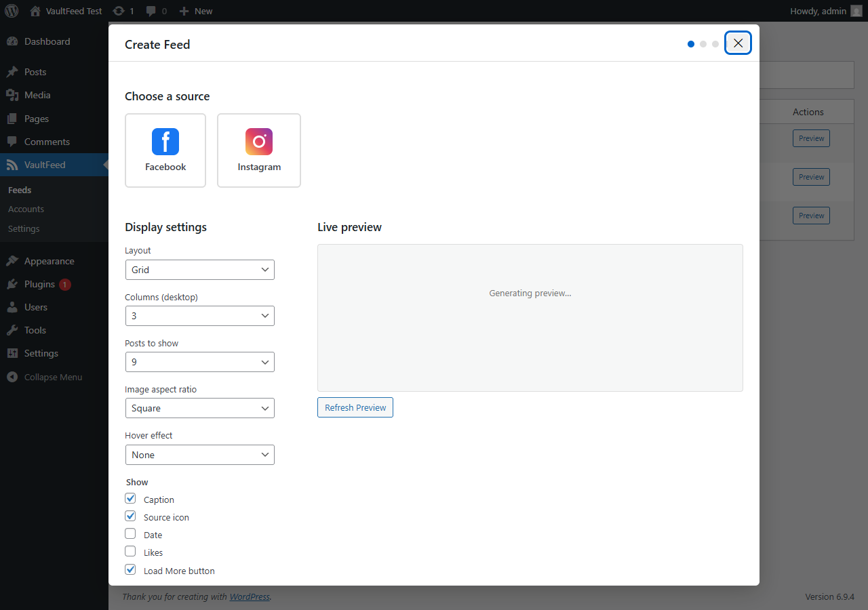Enable the Likes checkbox

(x=130, y=551)
